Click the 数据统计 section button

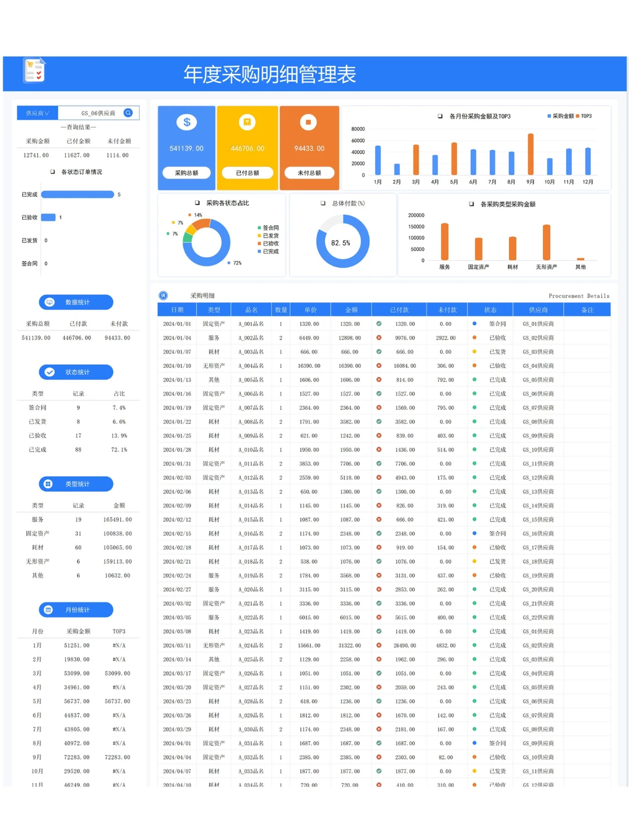pos(76,302)
